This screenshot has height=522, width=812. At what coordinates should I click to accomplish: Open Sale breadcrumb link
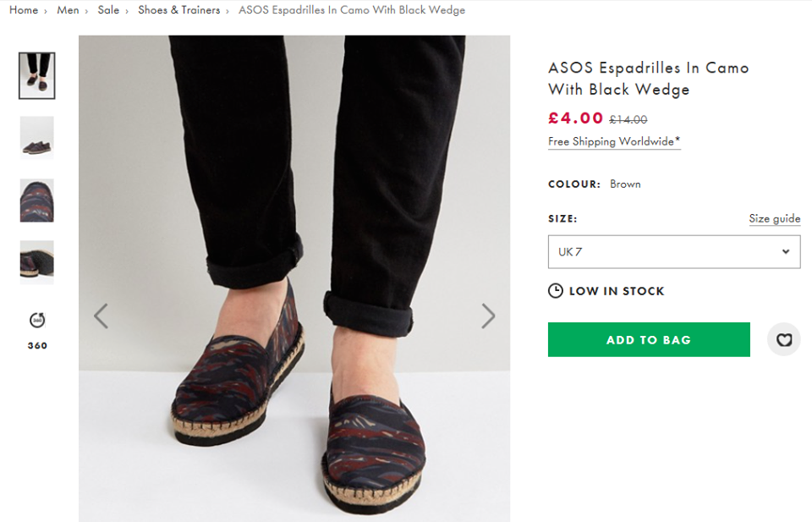(x=108, y=10)
